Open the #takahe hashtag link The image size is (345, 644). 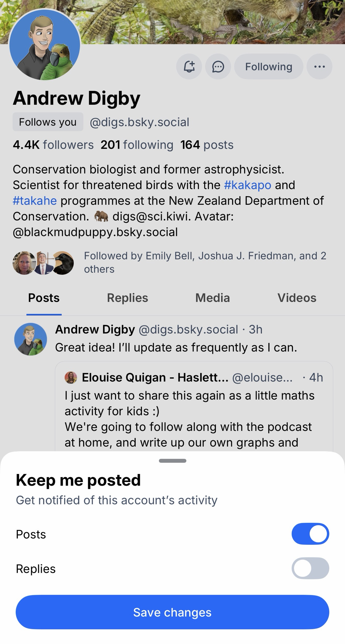pos(35,201)
